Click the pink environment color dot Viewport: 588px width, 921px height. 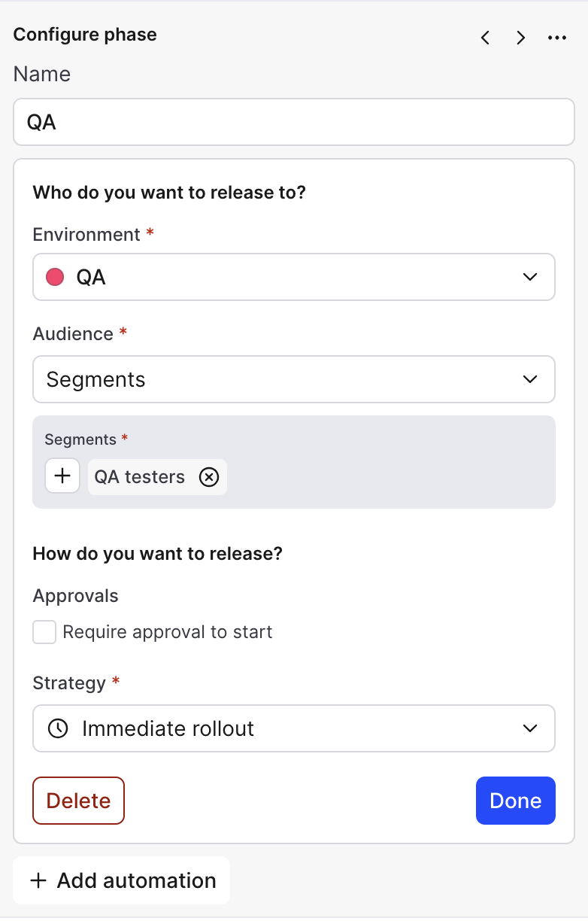tap(58, 276)
